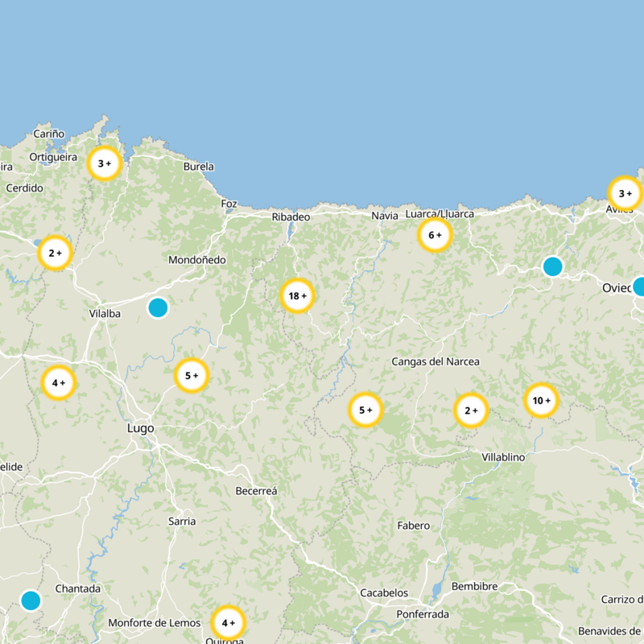Click the Luarca/Lluarca label
This screenshot has height=644, width=644.
(x=440, y=214)
